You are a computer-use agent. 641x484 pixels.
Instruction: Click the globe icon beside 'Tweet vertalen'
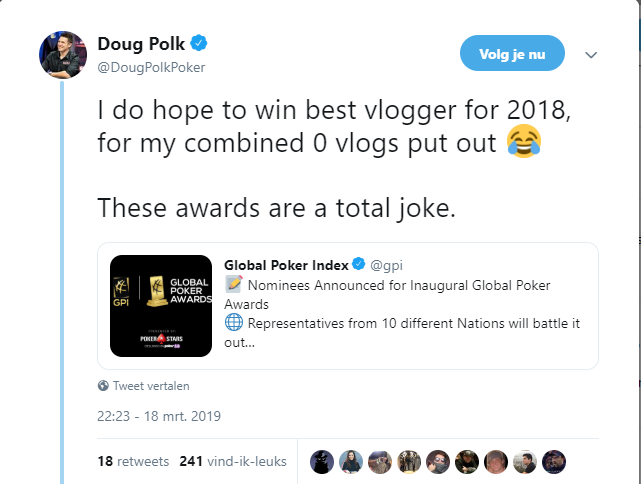[x=103, y=385]
